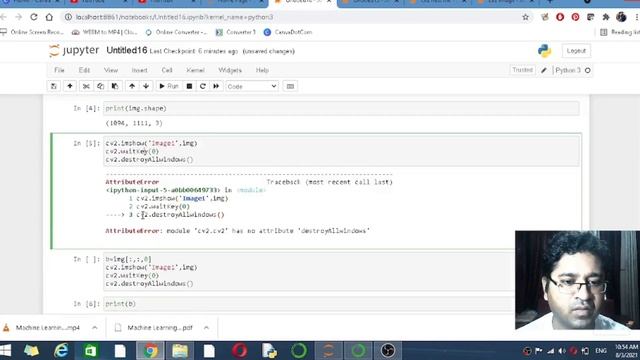Rename notebook title Untitled16
Screen dimensions: 640x360
pos(127,51)
